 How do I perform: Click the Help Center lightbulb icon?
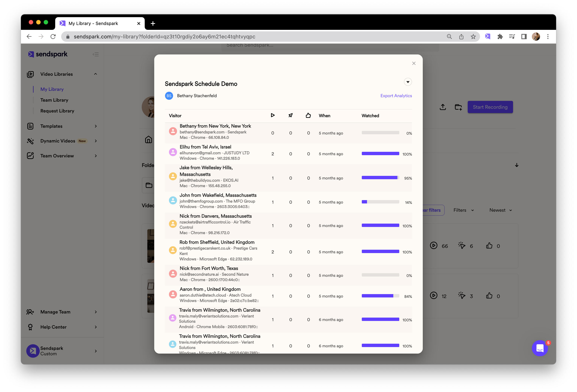[30, 327]
